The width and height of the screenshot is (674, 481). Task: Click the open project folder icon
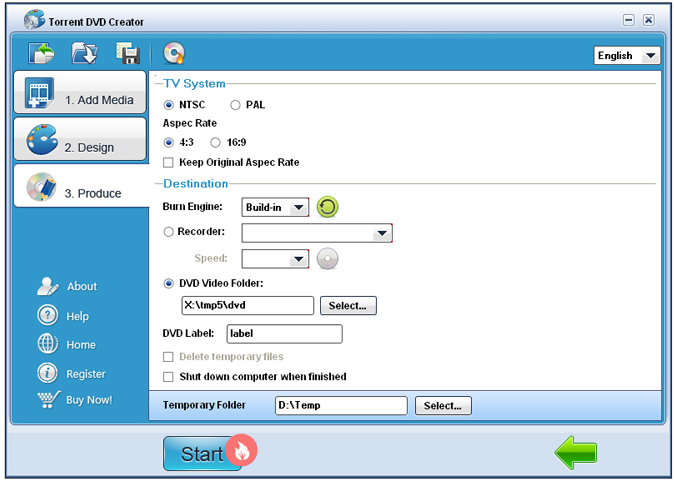[x=84, y=53]
